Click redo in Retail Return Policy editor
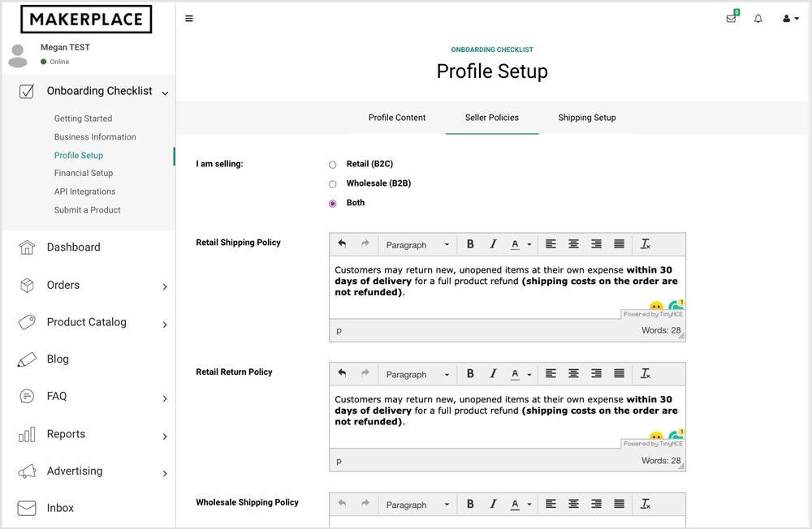 [365, 373]
